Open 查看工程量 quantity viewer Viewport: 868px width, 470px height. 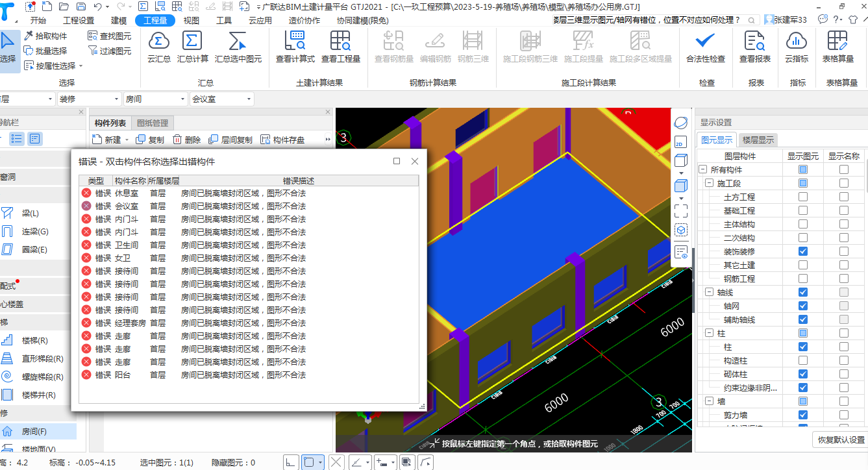pyautogui.click(x=340, y=41)
